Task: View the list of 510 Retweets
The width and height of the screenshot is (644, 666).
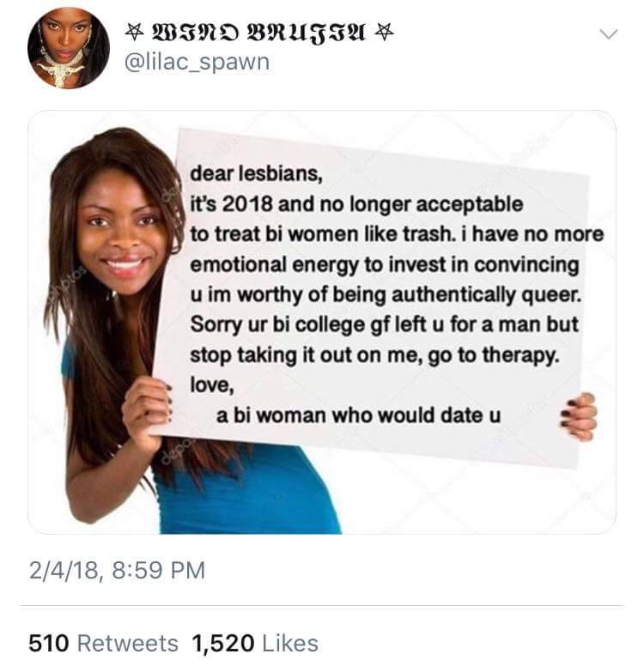Action: [x=104, y=643]
